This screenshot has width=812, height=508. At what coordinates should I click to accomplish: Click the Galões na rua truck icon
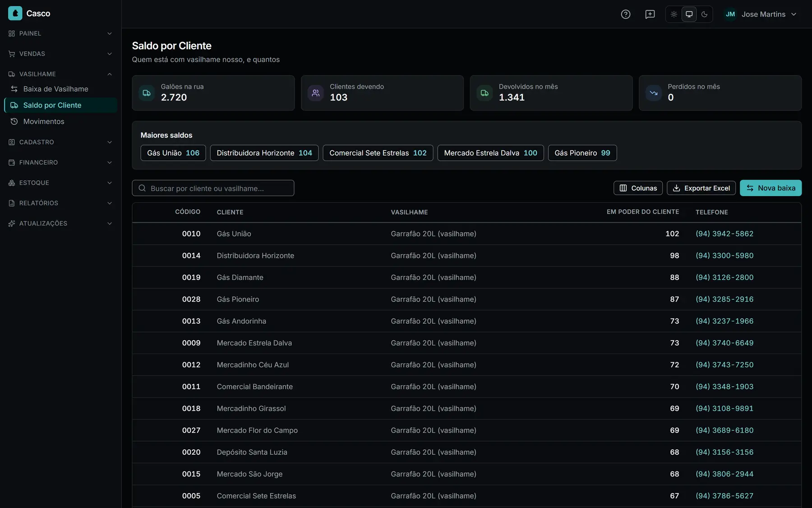click(147, 93)
